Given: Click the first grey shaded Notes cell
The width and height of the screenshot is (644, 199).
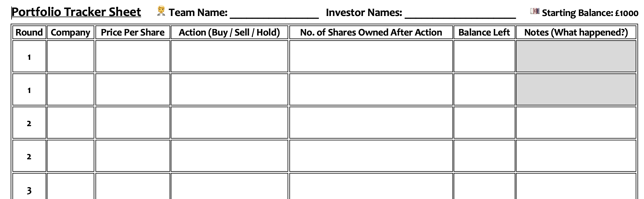Looking at the screenshot, I should [x=576, y=56].
